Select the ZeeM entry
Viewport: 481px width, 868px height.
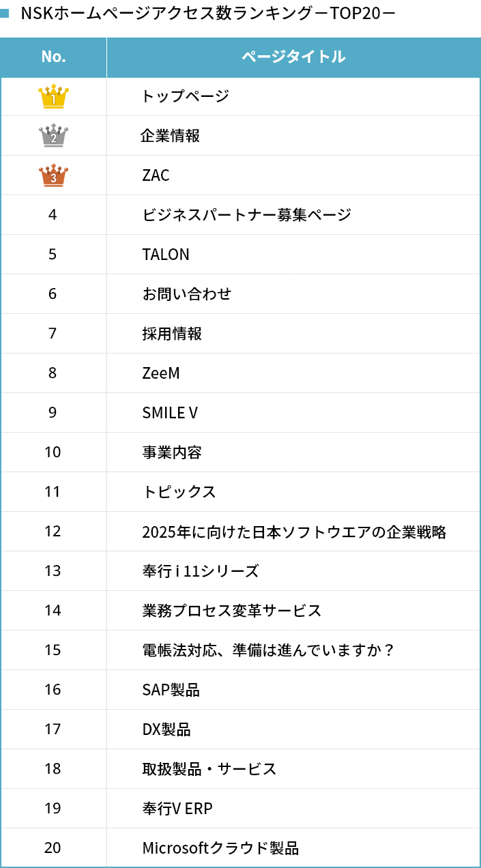click(x=161, y=373)
